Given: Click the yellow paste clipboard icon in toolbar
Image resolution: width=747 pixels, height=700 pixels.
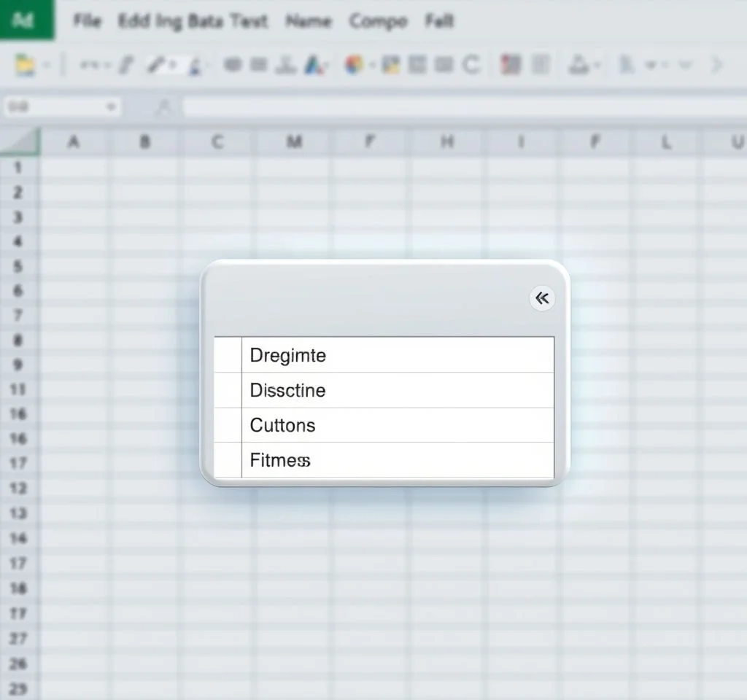Looking at the screenshot, I should 25,66.
